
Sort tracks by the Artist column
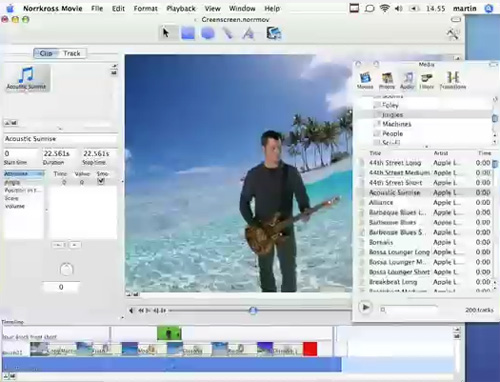441,153
